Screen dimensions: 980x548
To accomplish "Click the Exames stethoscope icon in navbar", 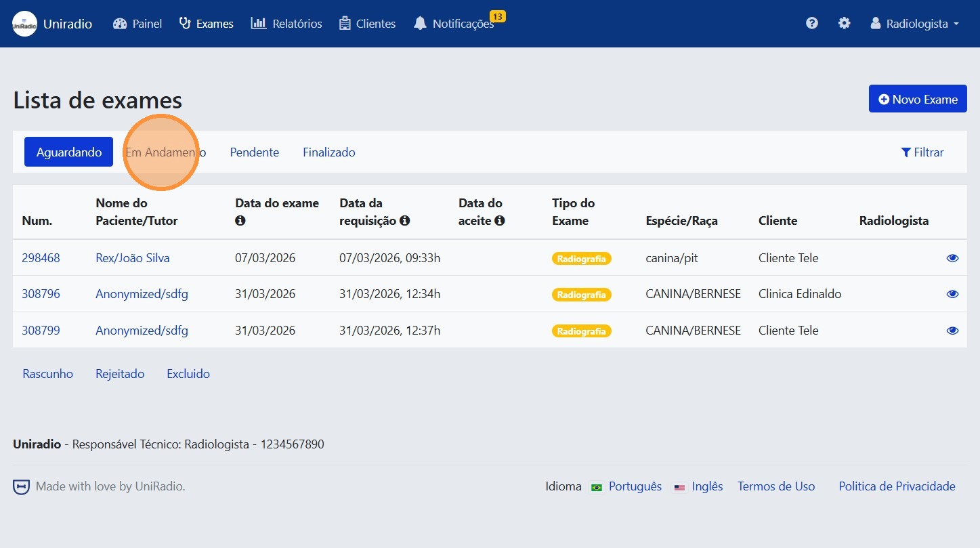I will pyautogui.click(x=183, y=22).
